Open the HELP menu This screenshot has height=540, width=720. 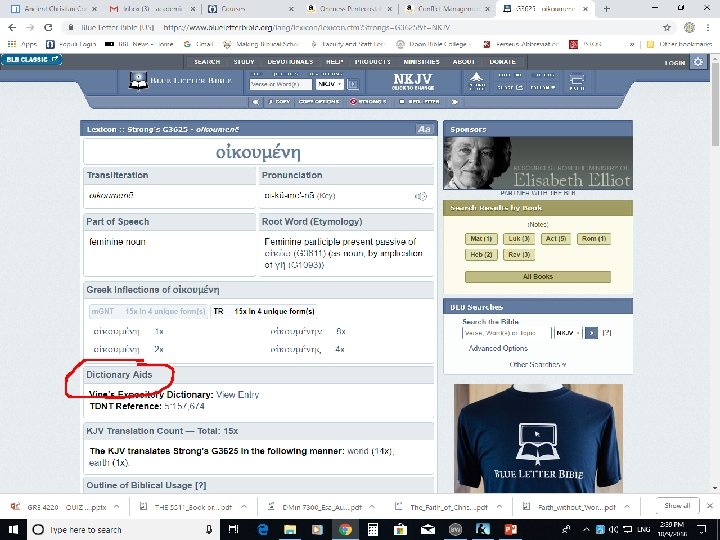[x=335, y=62]
